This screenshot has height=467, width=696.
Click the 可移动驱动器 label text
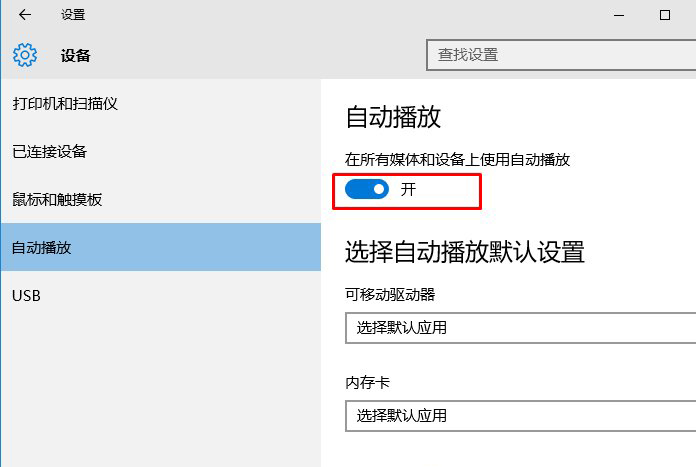[390, 294]
